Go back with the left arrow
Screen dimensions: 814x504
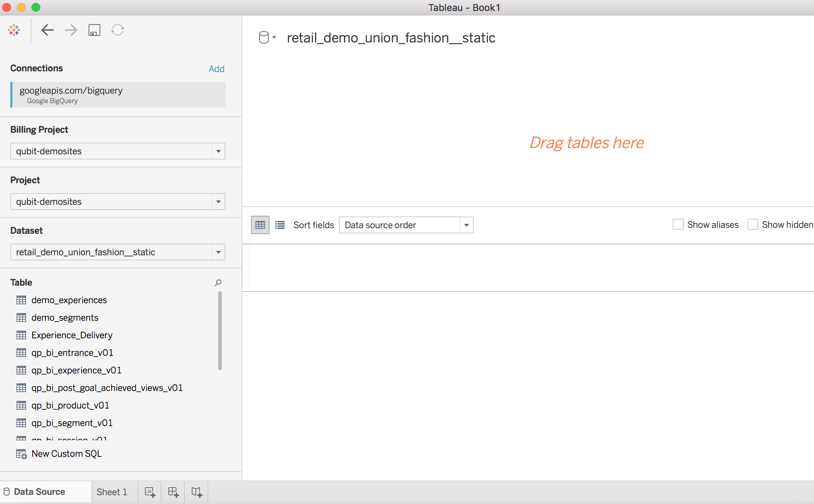[x=48, y=30]
